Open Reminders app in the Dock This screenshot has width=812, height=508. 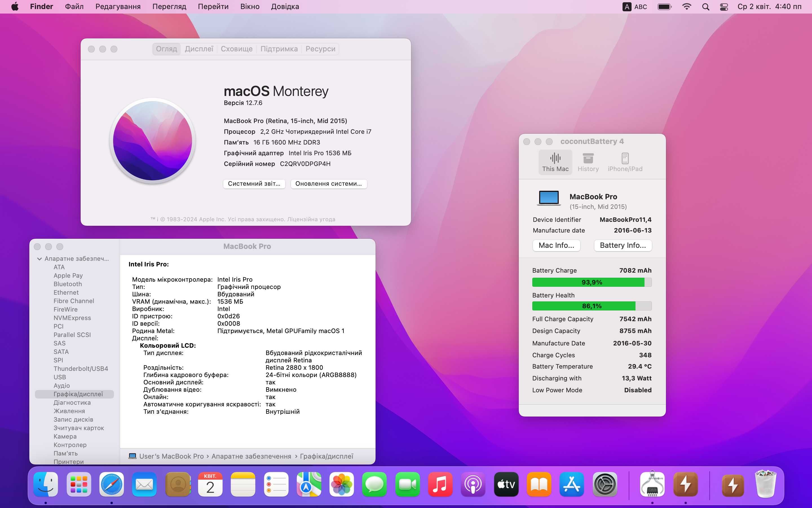pos(276,484)
